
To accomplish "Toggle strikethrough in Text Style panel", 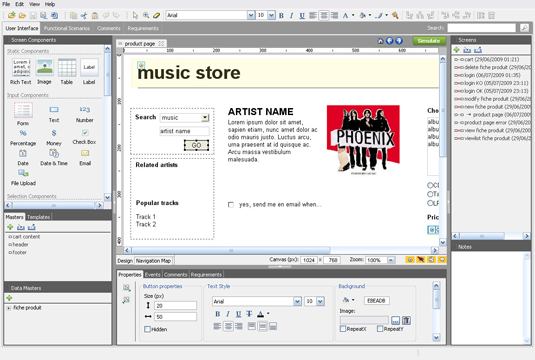I will tap(249, 314).
